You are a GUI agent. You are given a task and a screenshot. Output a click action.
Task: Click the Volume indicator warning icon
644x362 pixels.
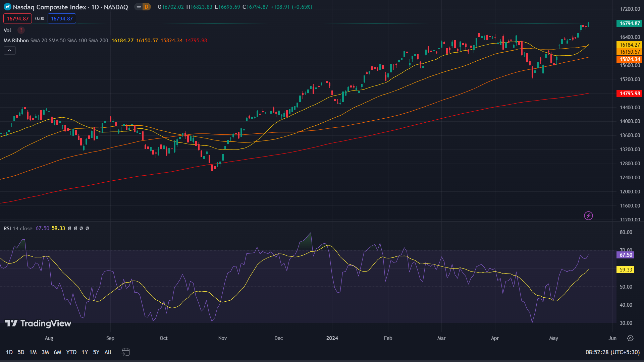[21, 30]
